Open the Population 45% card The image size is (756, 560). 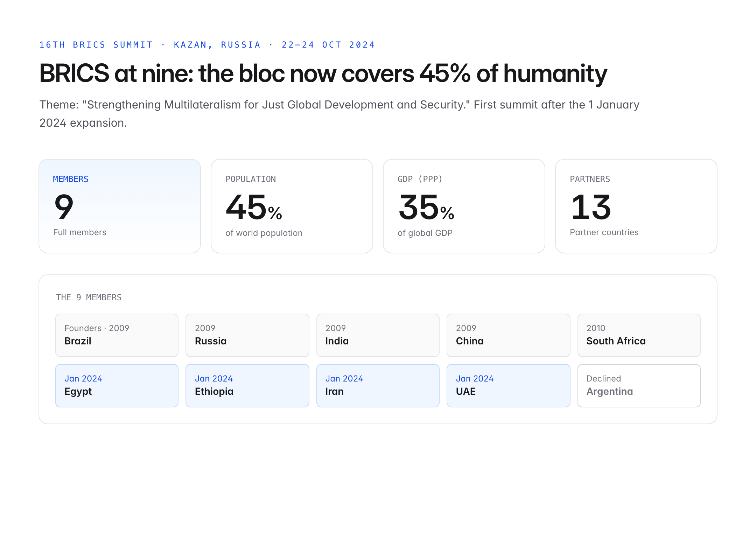(x=292, y=206)
